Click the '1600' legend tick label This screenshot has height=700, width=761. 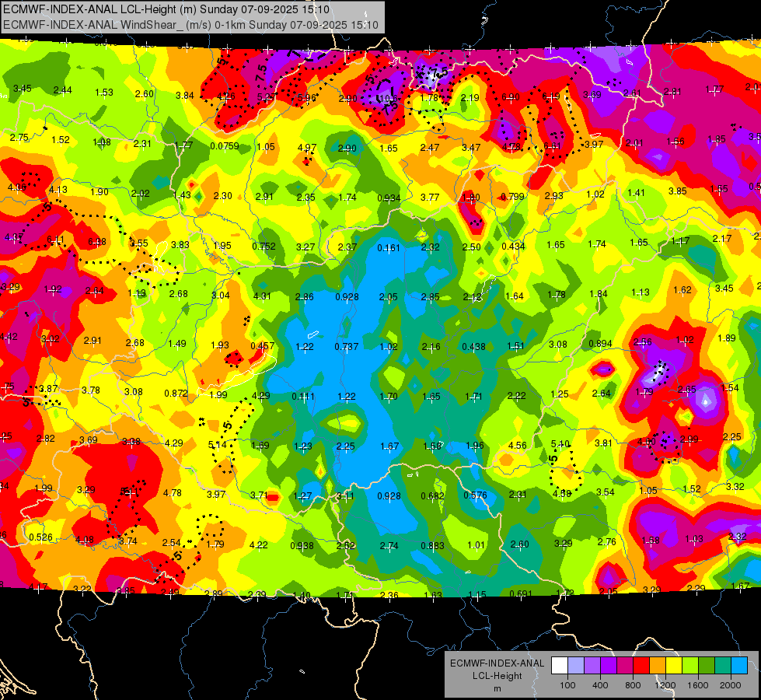pos(698,685)
